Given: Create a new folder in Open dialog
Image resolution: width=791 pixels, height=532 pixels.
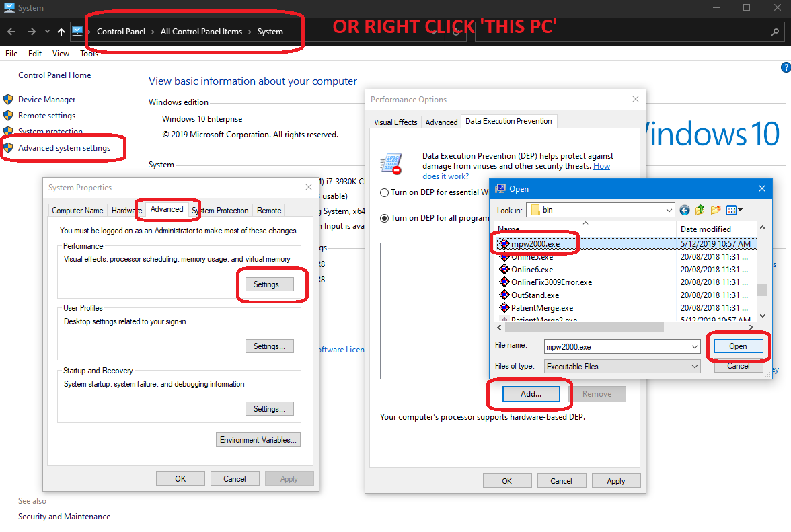Looking at the screenshot, I should click(x=716, y=211).
